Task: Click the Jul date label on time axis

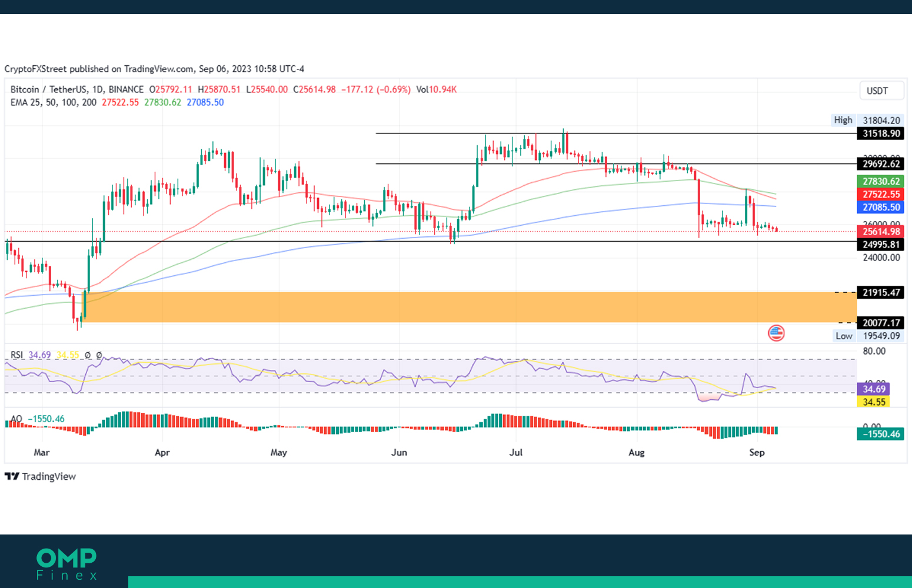Action: point(516,452)
